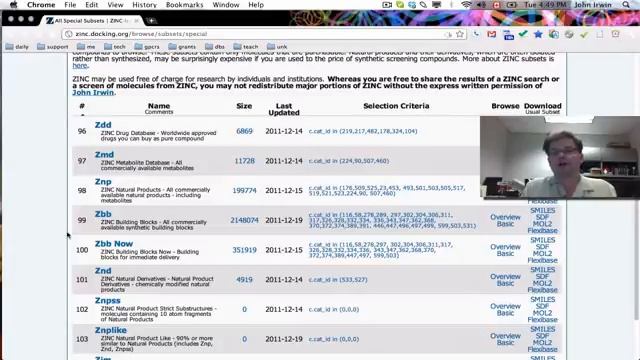This screenshot has height=360, width=640.
Task: Click the green checkmark extension icon
Action: [x=523, y=34]
